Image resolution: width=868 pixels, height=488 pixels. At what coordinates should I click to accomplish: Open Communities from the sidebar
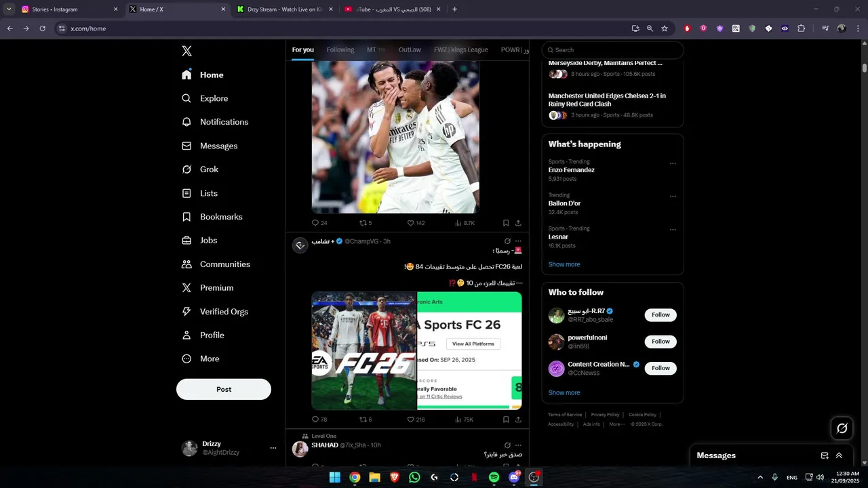pos(216,264)
